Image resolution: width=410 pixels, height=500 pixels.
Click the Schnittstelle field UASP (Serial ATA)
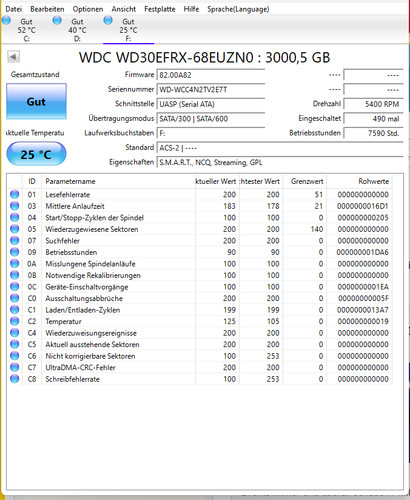(x=211, y=104)
